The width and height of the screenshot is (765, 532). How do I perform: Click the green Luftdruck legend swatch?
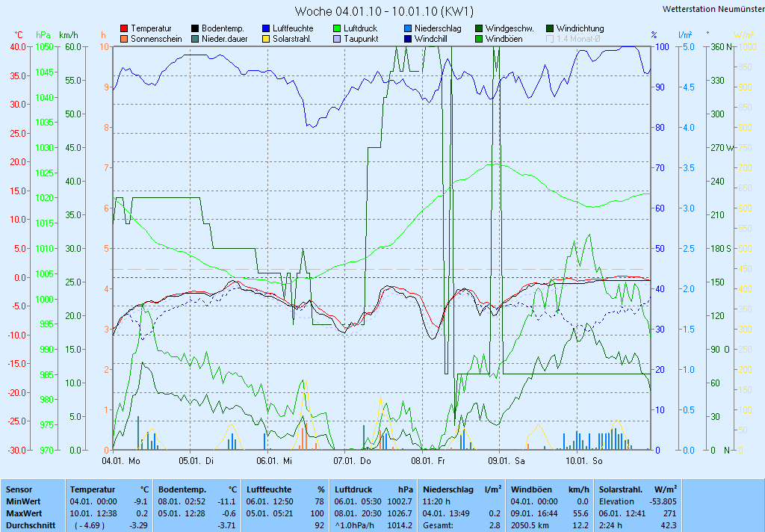click(337, 29)
